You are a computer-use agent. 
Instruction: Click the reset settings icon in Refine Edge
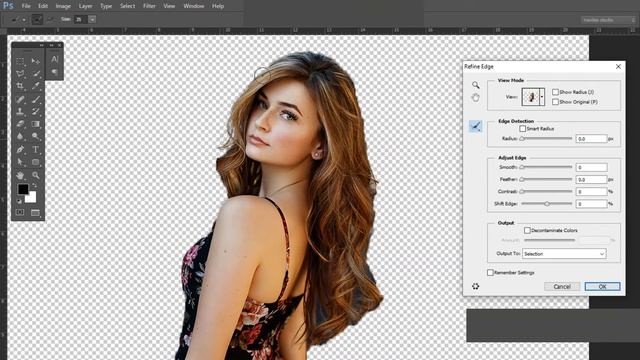[476, 286]
